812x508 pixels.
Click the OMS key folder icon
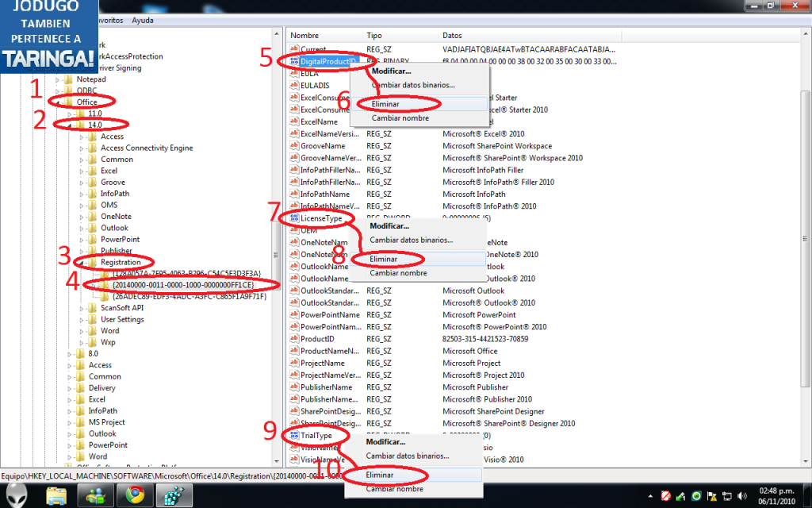[x=92, y=205]
